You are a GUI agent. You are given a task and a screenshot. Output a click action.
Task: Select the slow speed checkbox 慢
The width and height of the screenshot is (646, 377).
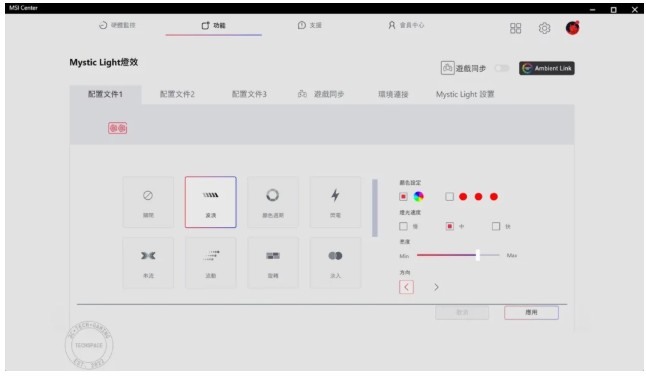(x=403, y=226)
